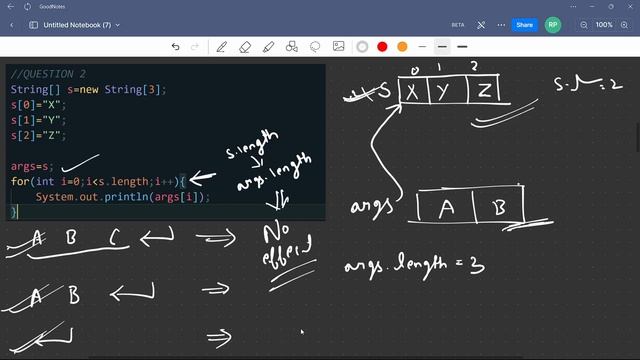This screenshot has height=360, width=640.
Task: Go back with the window back arrow
Action: 11,7
